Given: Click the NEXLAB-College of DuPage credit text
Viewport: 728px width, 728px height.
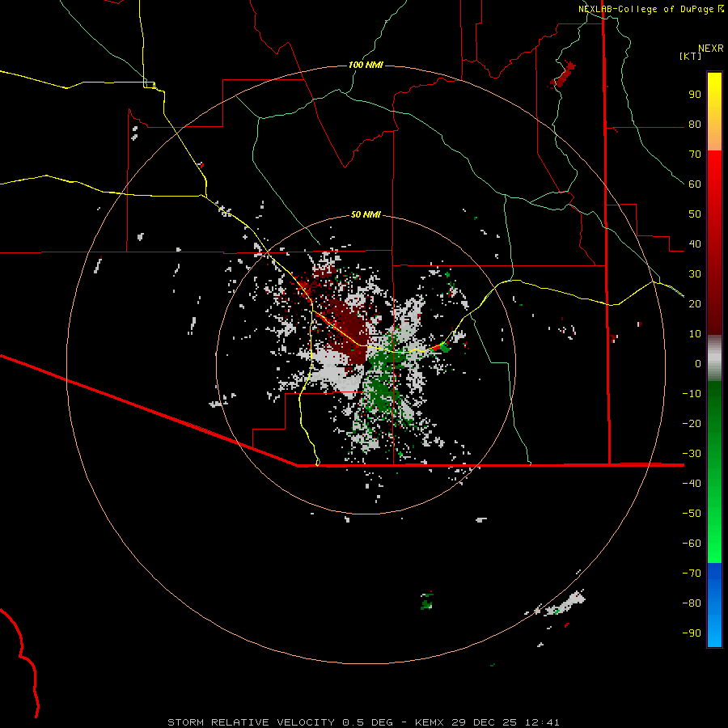Looking at the screenshot, I should click(645, 9).
